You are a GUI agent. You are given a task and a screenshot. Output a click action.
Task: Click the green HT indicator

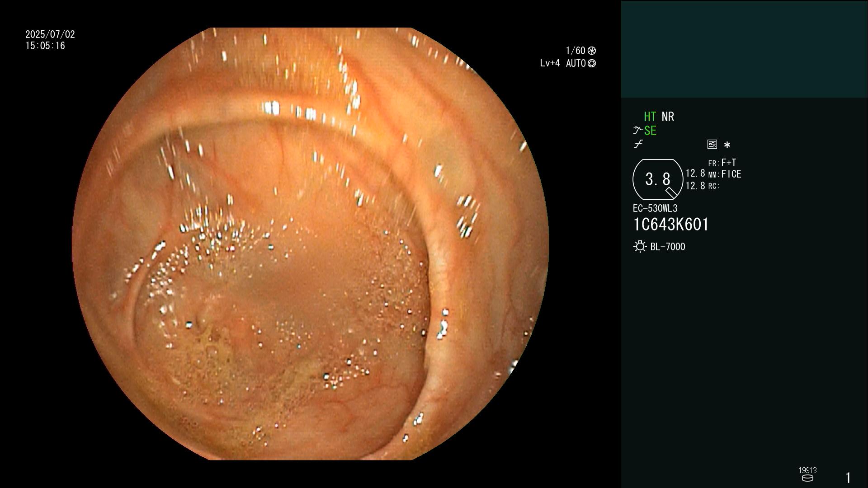650,117
